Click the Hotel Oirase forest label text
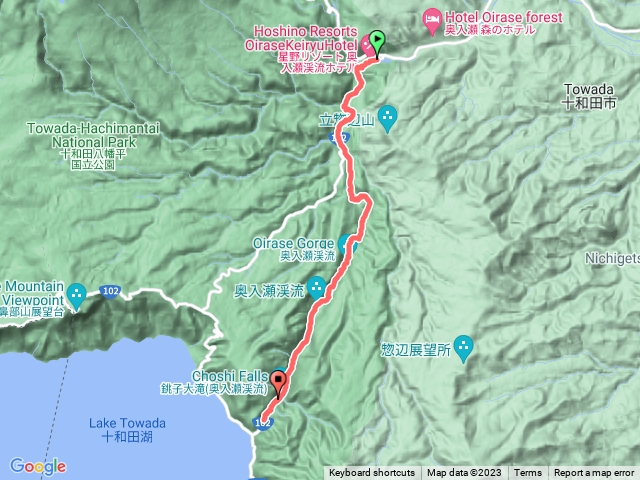Screen dimensions: 640x480 click(504, 17)
